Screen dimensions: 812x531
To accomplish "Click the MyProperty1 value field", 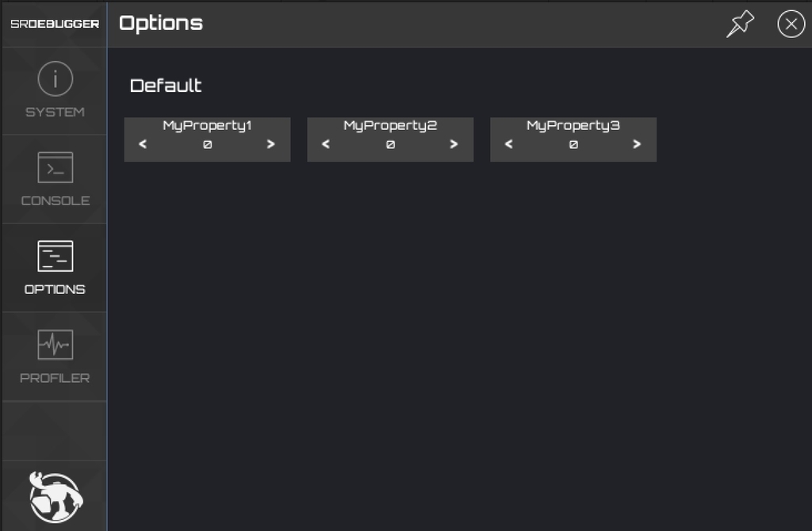I will [x=207, y=145].
